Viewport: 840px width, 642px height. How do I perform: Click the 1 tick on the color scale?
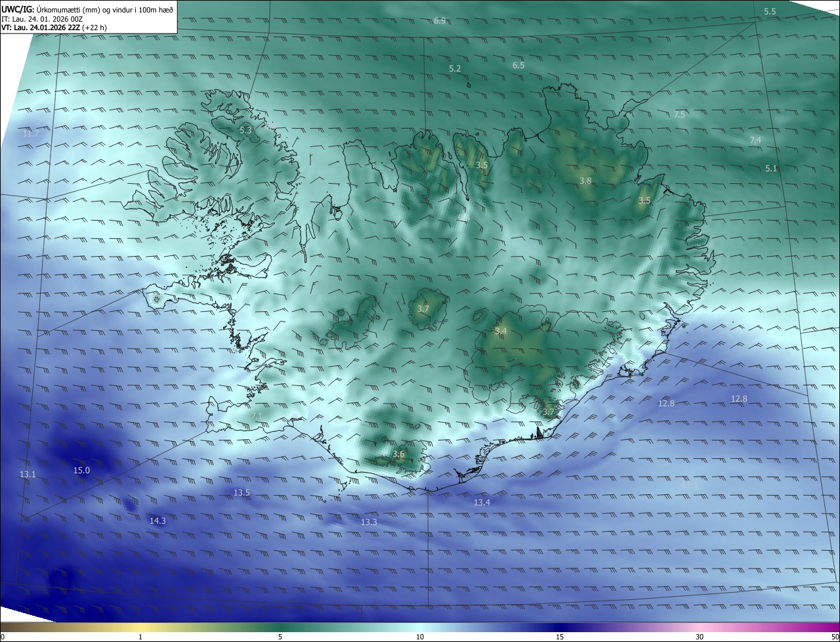pos(140,637)
